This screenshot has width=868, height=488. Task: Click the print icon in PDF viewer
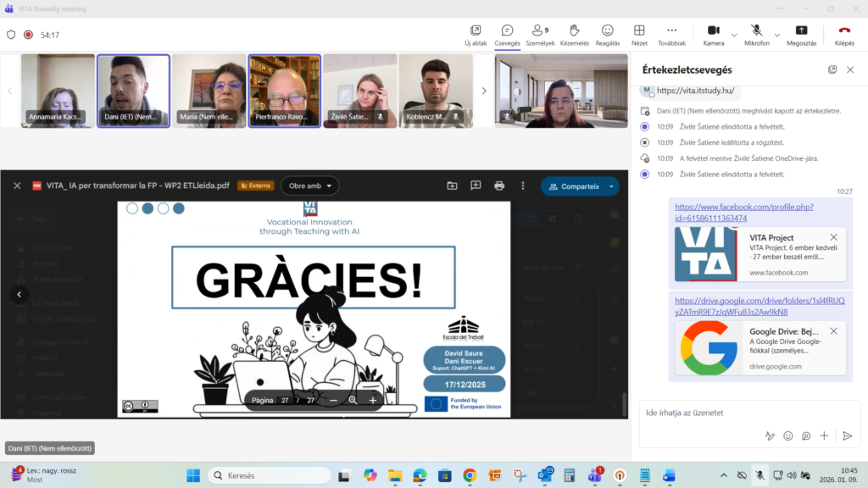coord(499,186)
